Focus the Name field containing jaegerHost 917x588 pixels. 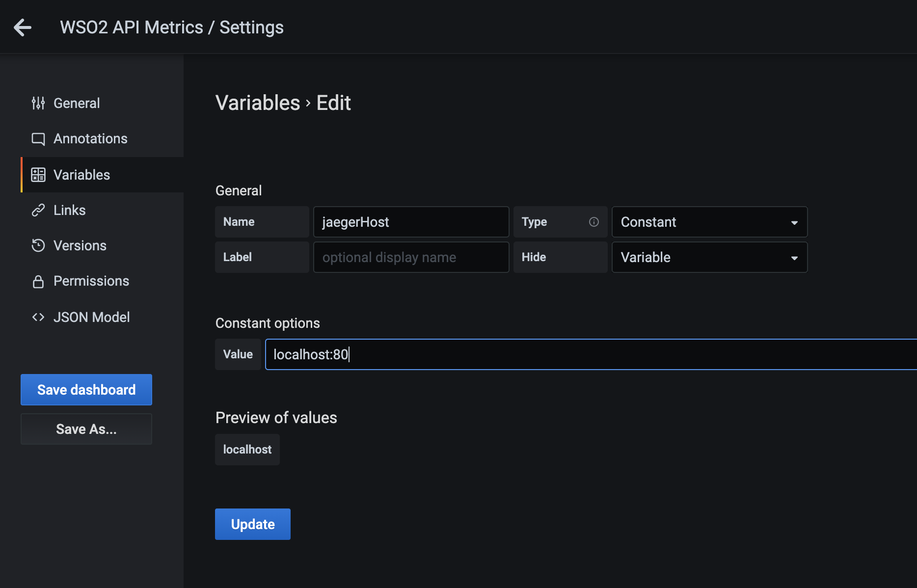[411, 222]
